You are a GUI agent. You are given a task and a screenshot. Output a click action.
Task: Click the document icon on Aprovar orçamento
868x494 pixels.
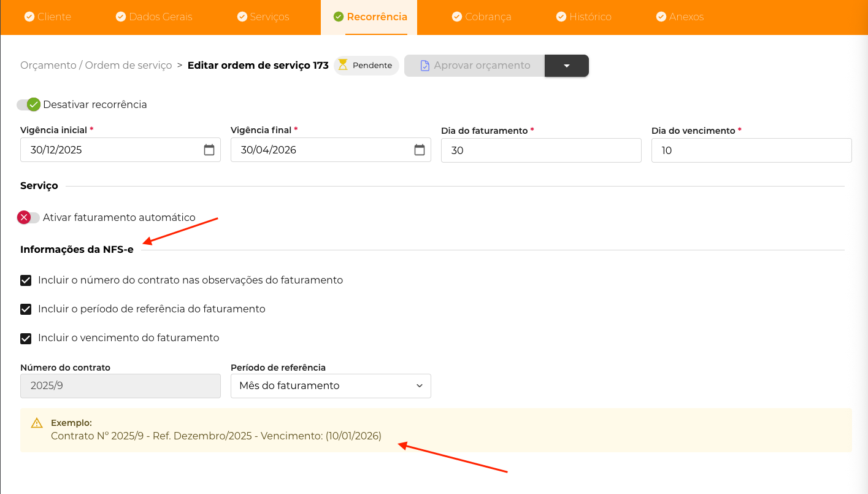[x=424, y=66]
